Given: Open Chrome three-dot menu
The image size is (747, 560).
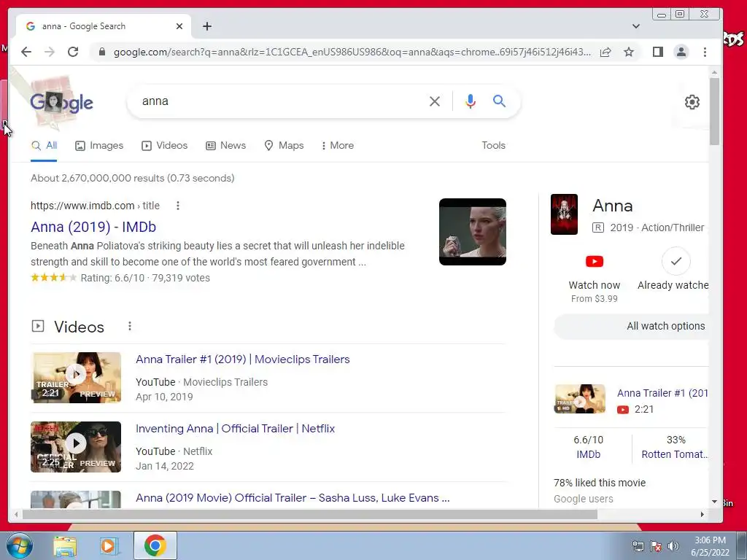Looking at the screenshot, I should pos(705,52).
